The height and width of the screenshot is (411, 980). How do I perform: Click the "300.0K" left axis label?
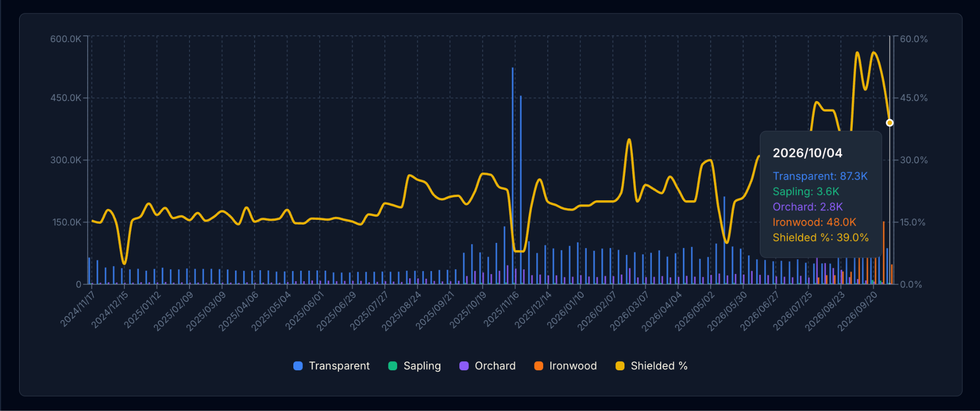pos(66,160)
